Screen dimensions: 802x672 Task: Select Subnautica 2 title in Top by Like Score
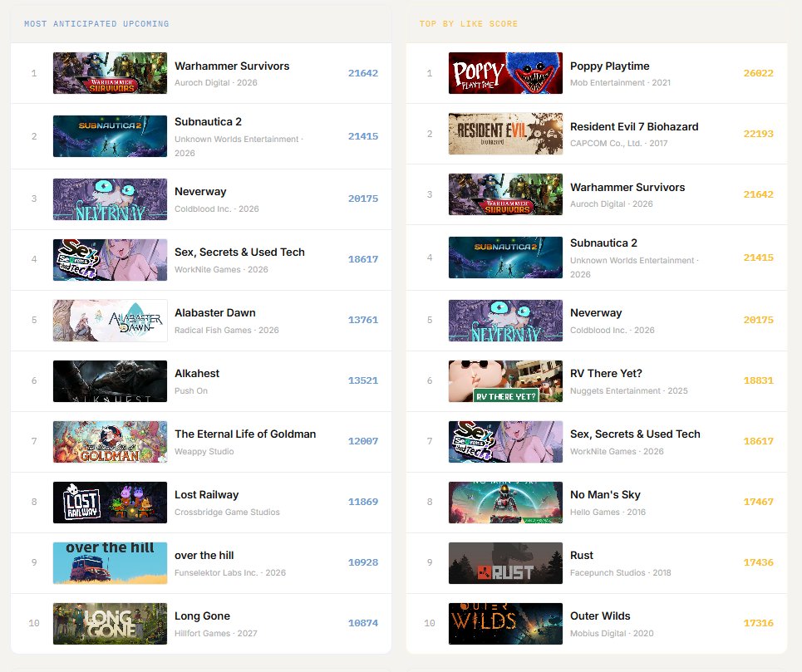(603, 243)
